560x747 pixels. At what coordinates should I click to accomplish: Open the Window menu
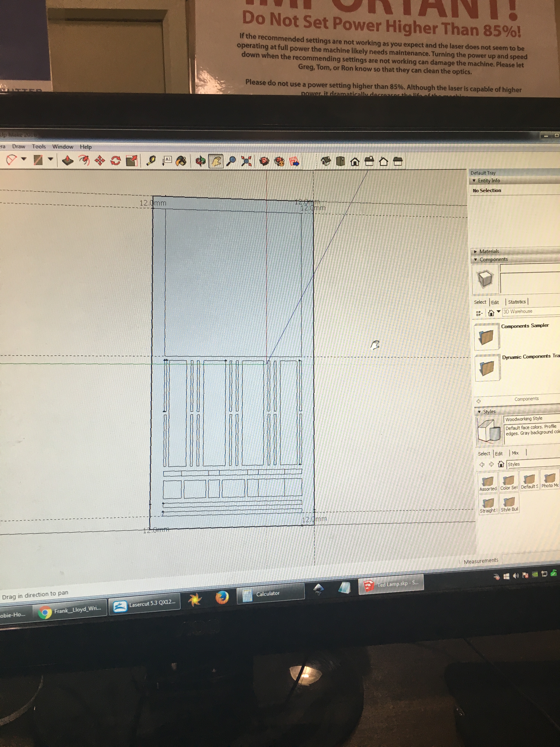pos(63,147)
